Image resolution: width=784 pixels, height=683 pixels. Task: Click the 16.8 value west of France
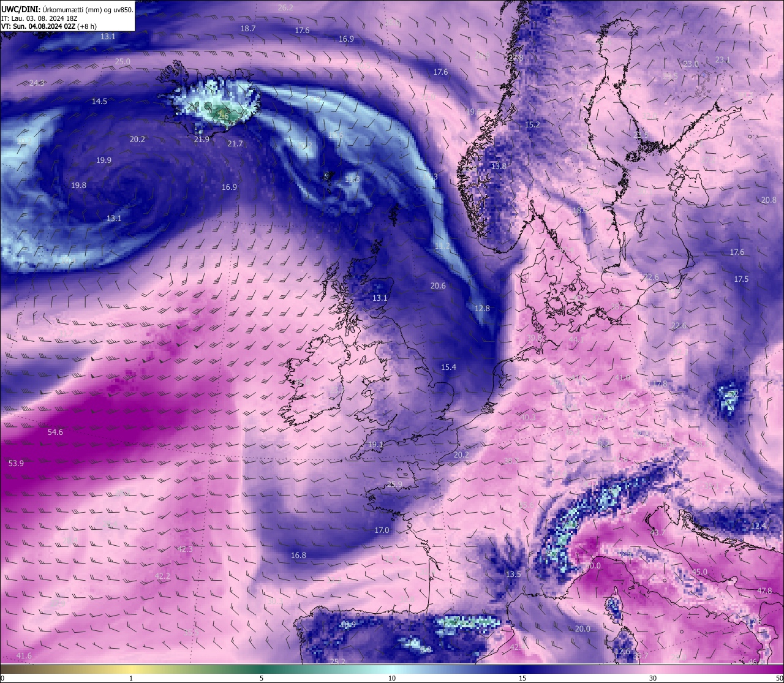pyautogui.click(x=298, y=555)
